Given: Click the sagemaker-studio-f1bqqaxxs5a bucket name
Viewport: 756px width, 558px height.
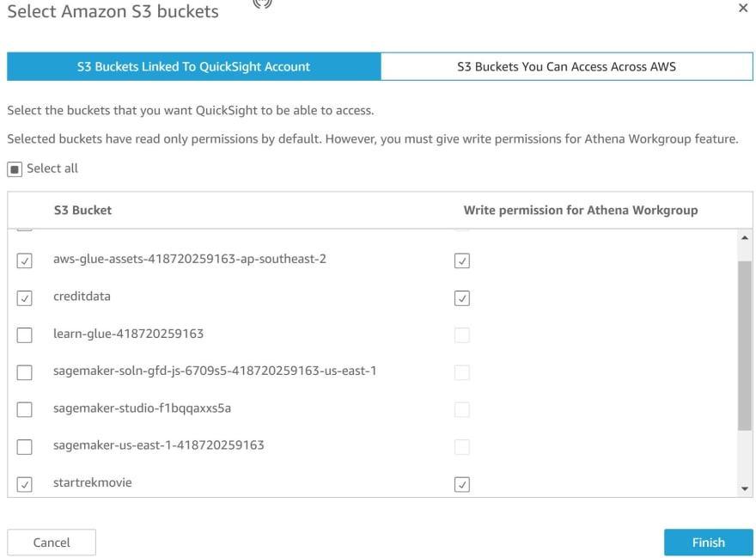Looking at the screenshot, I should pos(142,408).
